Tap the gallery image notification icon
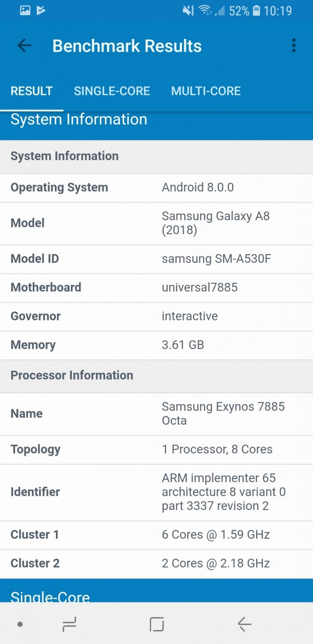This screenshot has width=313, height=644. click(25, 11)
